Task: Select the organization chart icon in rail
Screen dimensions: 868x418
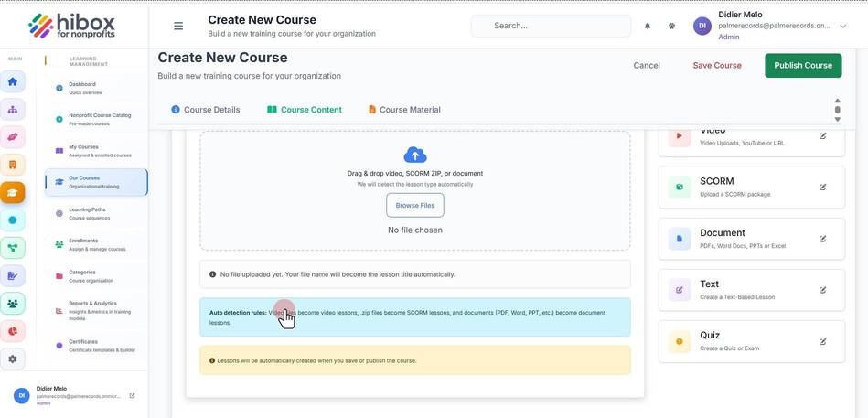Action: (x=13, y=110)
